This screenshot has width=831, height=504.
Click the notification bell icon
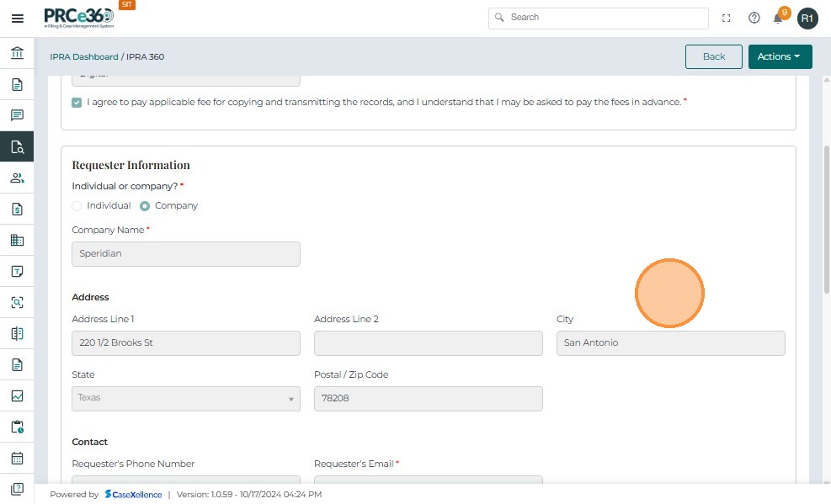779,19
